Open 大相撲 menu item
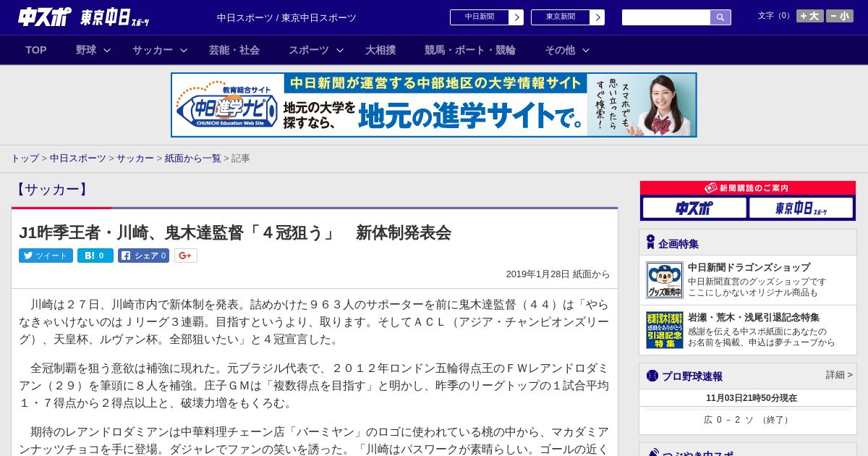This screenshot has width=868, height=456. point(380,50)
